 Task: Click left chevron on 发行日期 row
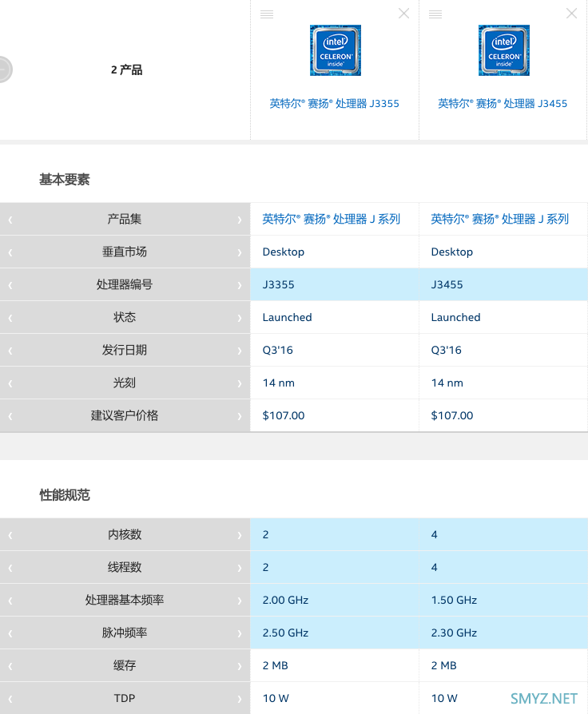10,351
